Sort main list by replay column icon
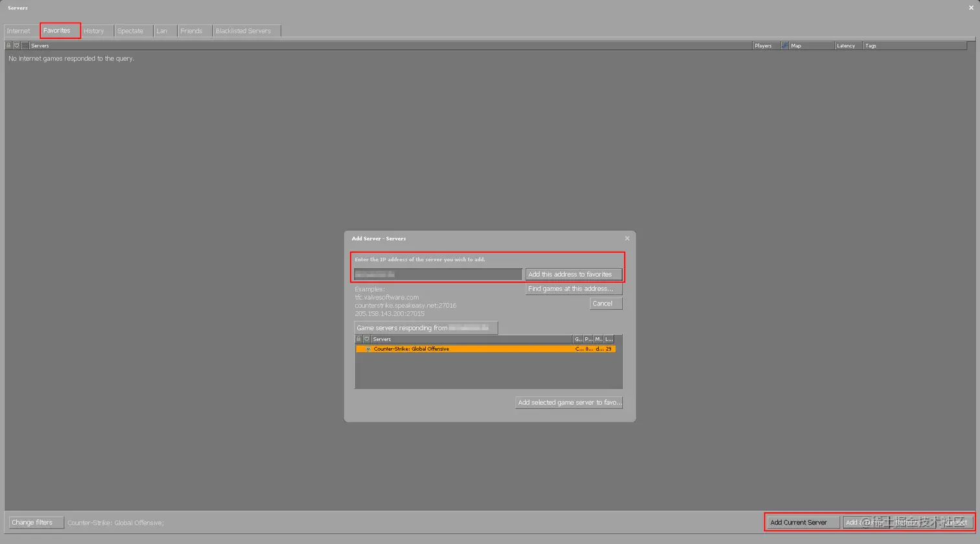Screen dimensions: 980x544 pyautogui.click(x=25, y=46)
